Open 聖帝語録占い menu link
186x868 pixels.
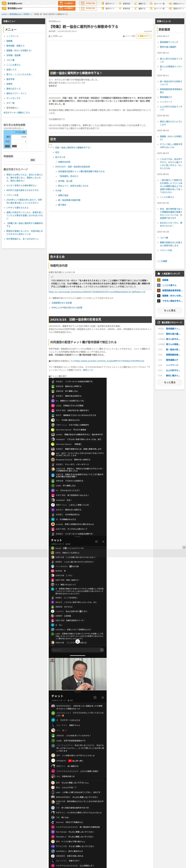click(12, 108)
